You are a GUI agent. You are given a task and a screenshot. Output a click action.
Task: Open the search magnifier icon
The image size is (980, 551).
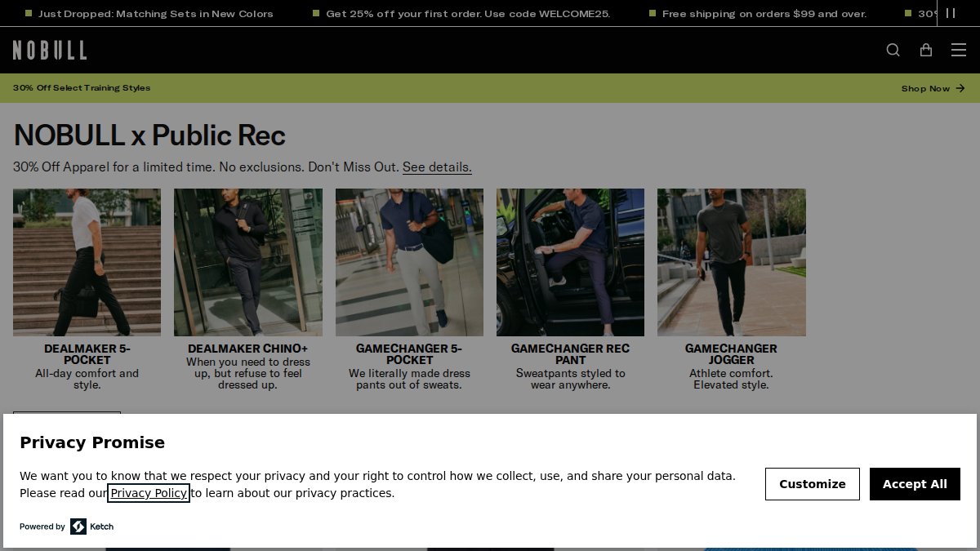tap(893, 50)
